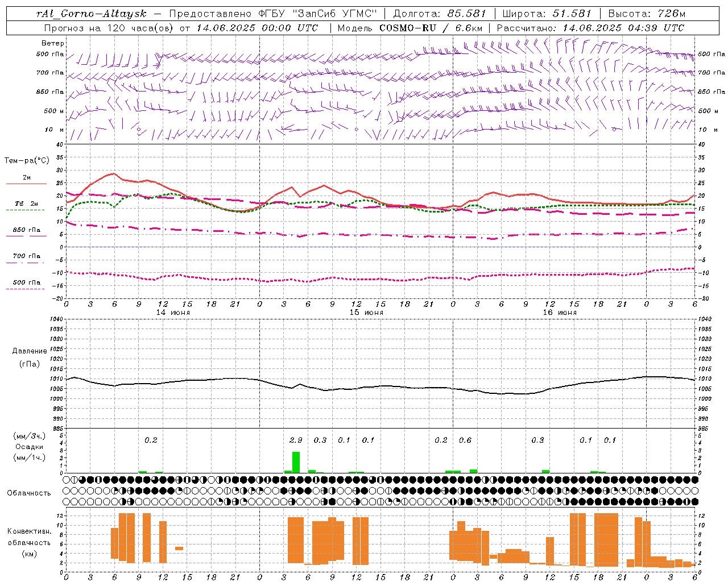Click the Тем-ра(°C) axis label
The width and height of the screenshot is (728, 582).
click(x=27, y=161)
